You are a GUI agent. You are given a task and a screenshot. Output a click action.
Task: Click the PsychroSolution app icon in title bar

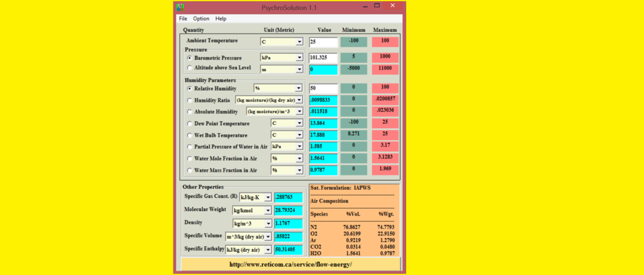180,7
